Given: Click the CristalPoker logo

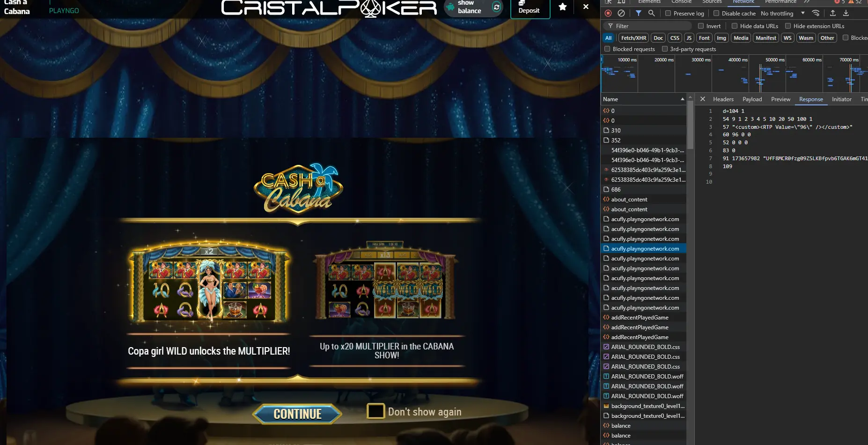Looking at the screenshot, I should [x=329, y=8].
